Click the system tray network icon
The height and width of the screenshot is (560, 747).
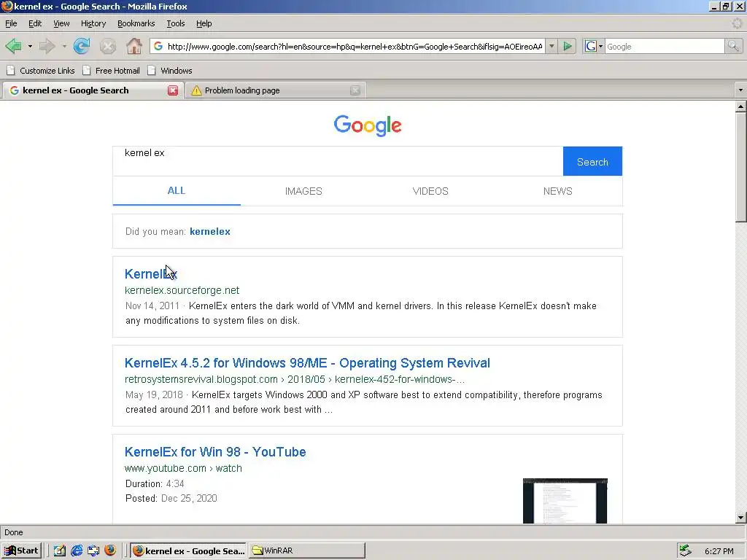(686, 551)
